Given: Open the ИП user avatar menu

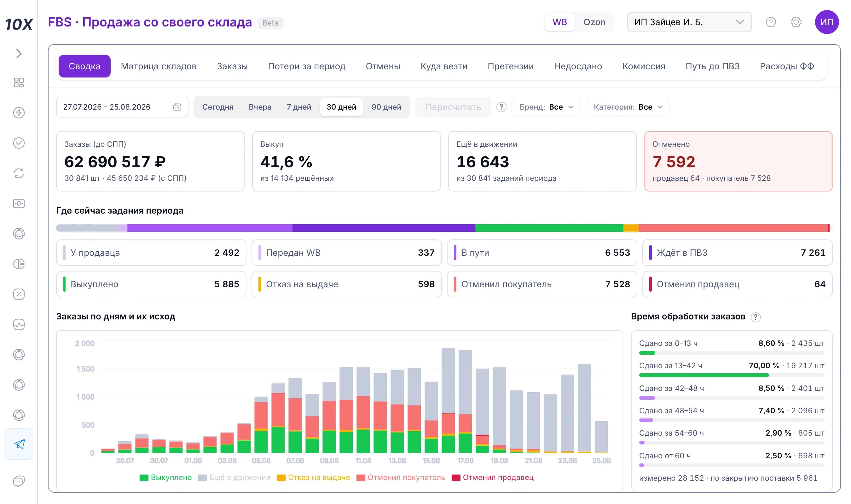Looking at the screenshot, I should tap(827, 22).
